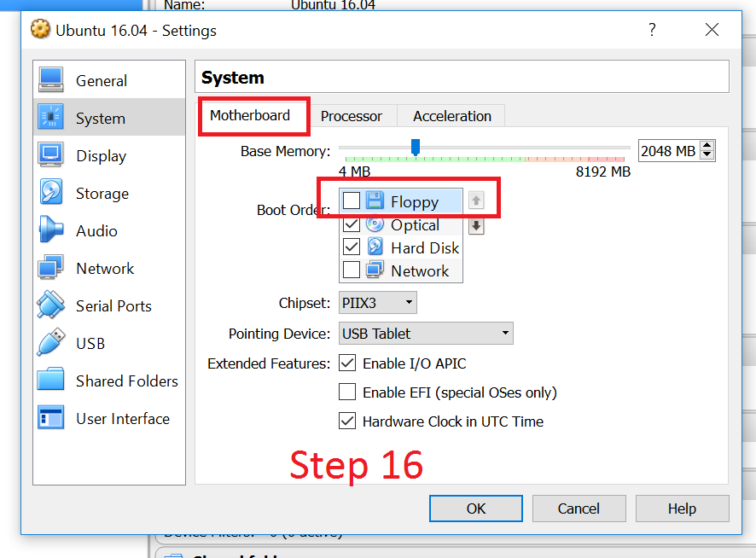
Task: Open the Storage settings category
Action: coord(109,193)
